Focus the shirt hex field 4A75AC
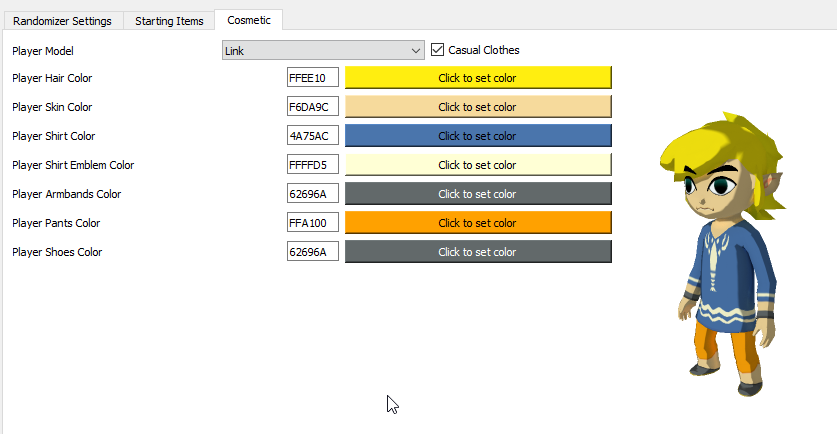Screen dimensions: 837x434 tap(313, 136)
